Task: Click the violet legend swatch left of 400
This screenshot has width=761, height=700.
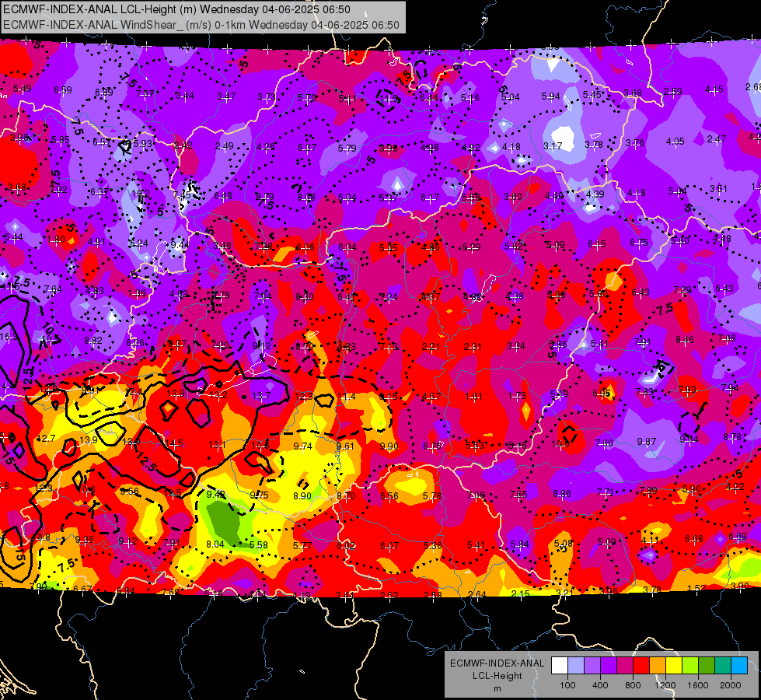Action: (x=592, y=666)
